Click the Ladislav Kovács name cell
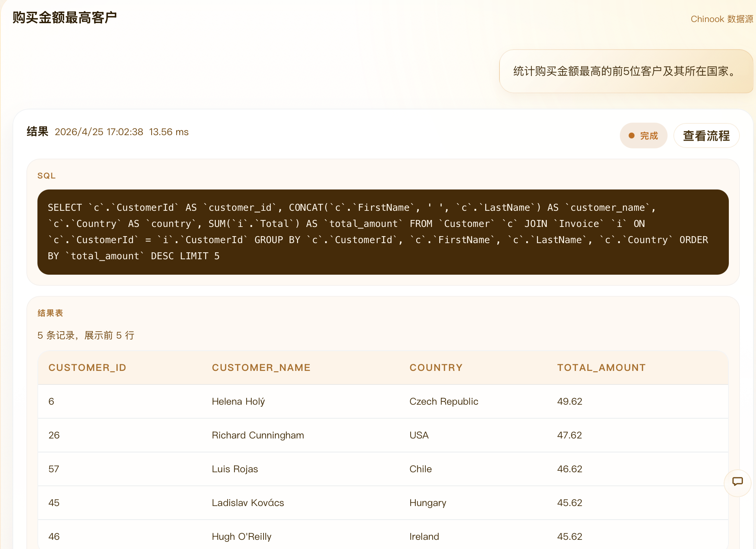Viewport: 756px width, 549px height. (248, 503)
